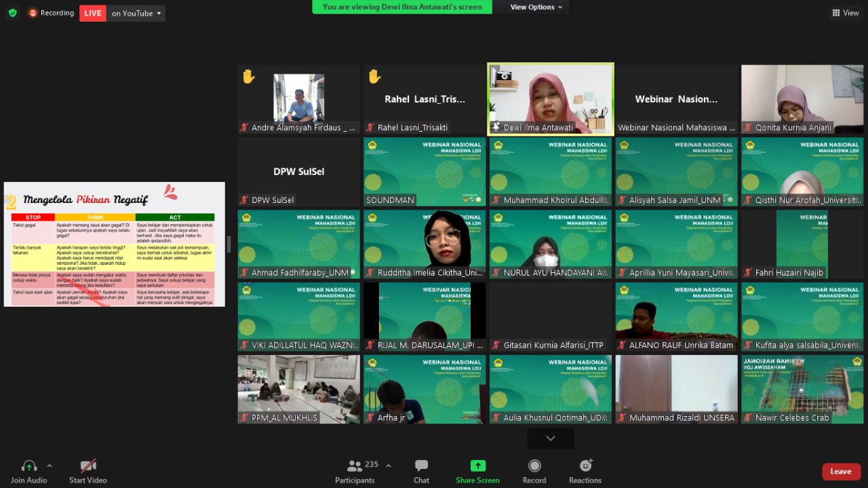Open the View Options dropdown
Screen dimensions: 868x488
point(537,7)
